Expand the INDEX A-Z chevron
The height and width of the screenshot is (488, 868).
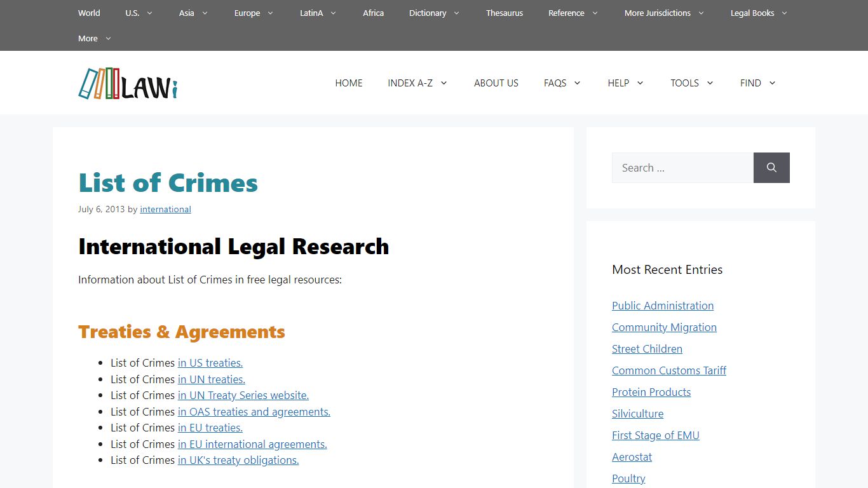[444, 83]
